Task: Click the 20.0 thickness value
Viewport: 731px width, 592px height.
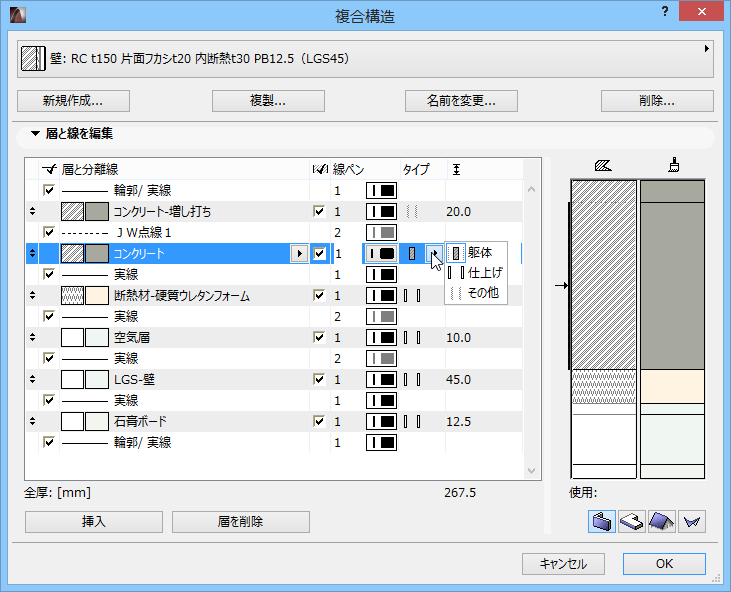Action: click(x=458, y=212)
